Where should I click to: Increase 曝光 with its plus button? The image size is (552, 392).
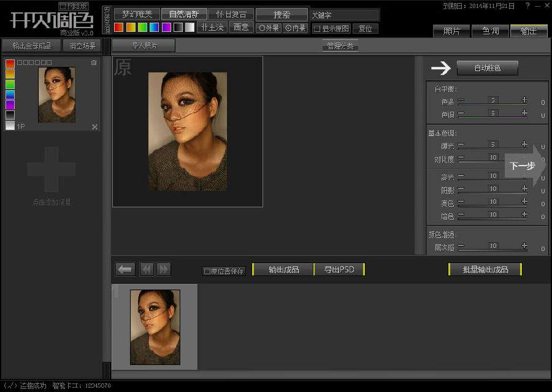click(524, 144)
